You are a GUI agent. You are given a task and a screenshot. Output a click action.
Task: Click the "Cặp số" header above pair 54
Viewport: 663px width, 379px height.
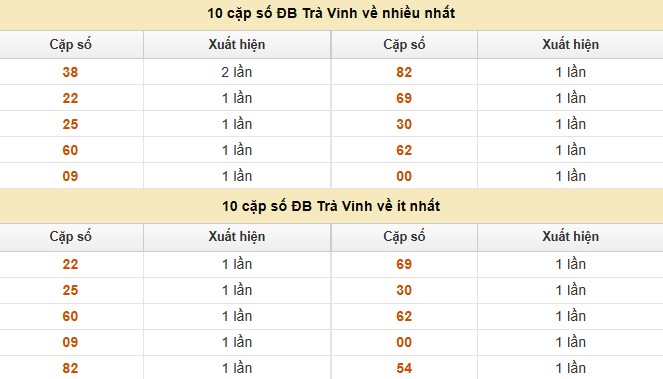coord(404,236)
